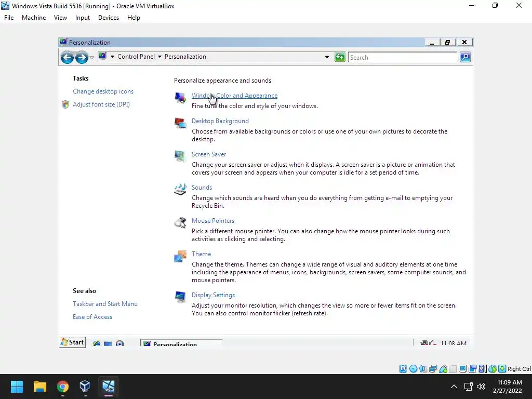Click the green Refresh button

pos(340,57)
